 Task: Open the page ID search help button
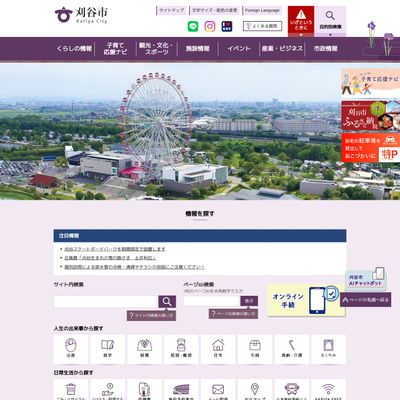click(x=233, y=314)
